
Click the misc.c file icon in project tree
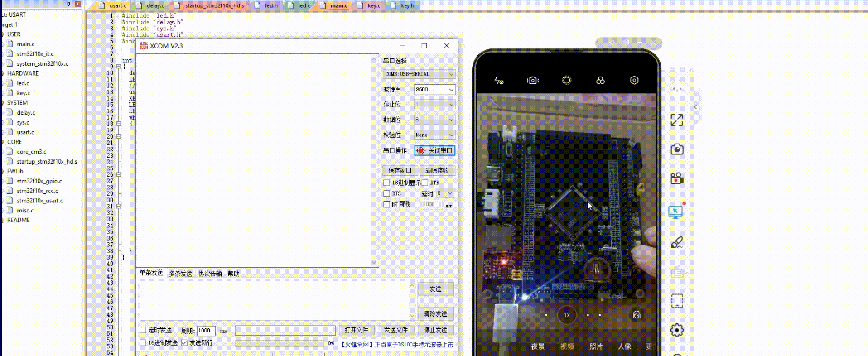(10, 210)
